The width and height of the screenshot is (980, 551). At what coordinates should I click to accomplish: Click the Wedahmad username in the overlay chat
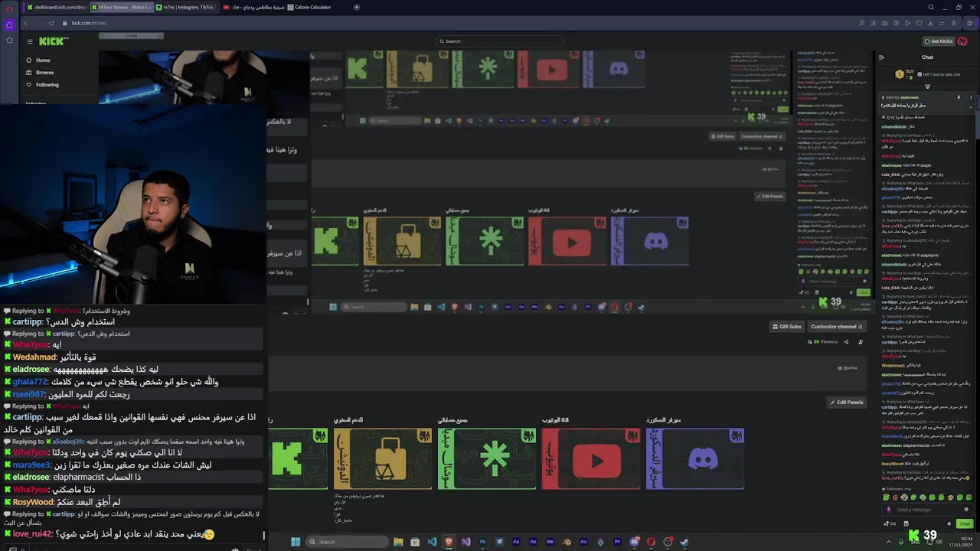pos(34,357)
